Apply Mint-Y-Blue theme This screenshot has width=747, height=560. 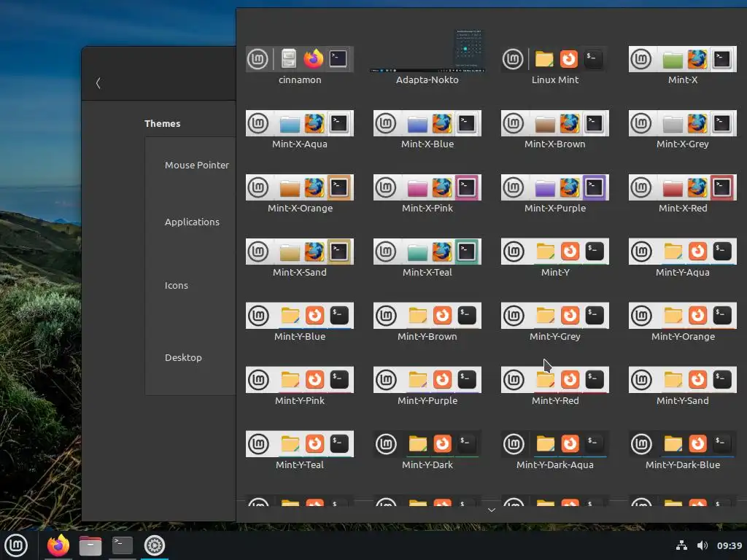[300, 316]
